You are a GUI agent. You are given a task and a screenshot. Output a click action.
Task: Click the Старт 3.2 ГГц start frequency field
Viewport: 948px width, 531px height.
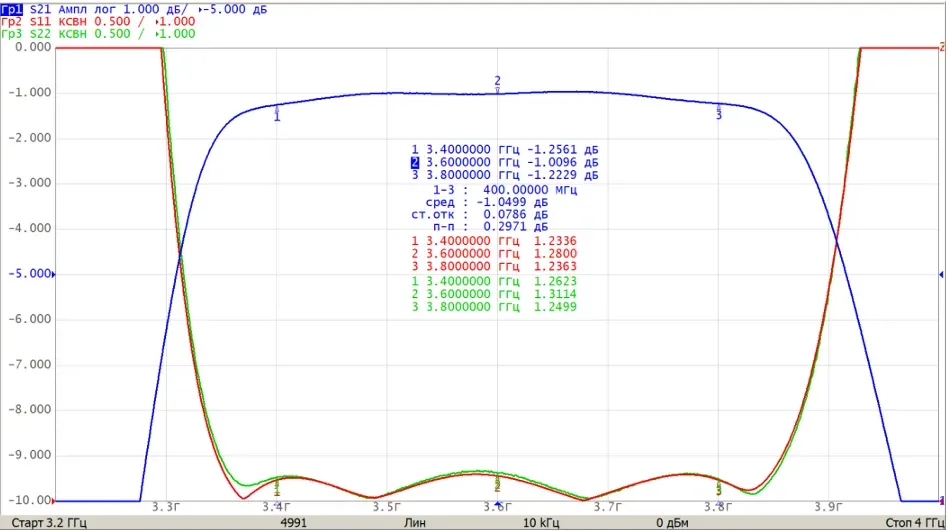(49, 523)
